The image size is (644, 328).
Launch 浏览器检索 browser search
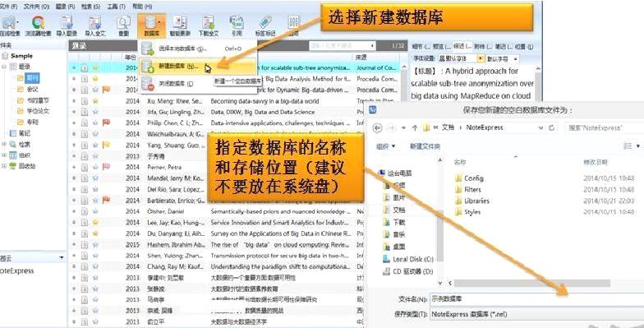(38, 25)
